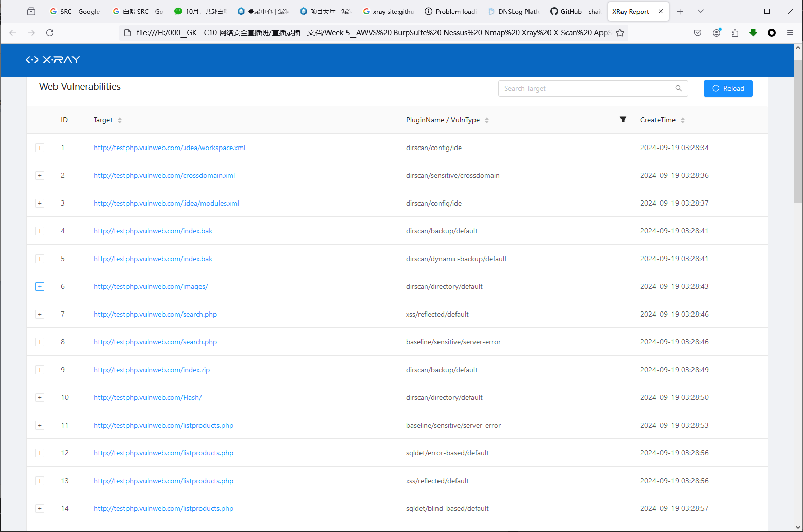Expand row 3 modules.xml details
This screenshot has width=803, height=532.
(x=40, y=203)
